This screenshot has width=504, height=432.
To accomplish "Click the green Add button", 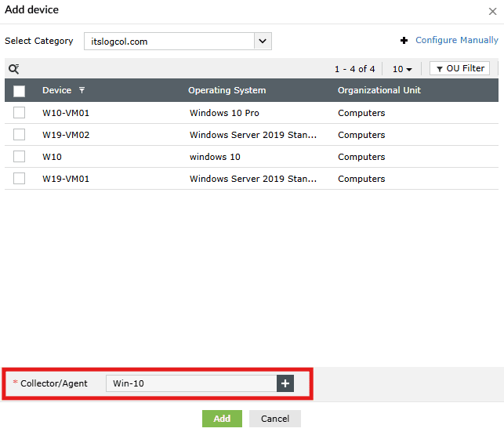I will coord(222,419).
